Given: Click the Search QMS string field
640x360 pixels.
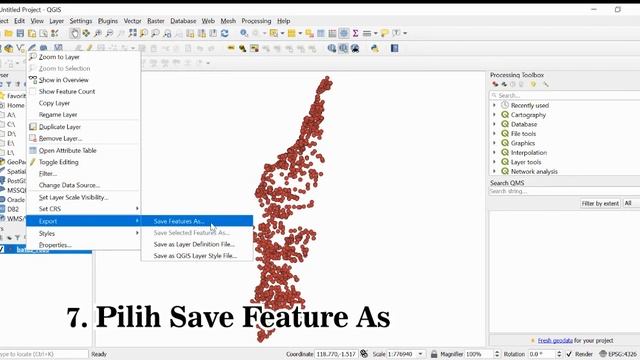Looking at the screenshot, I should [x=564, y=191].
